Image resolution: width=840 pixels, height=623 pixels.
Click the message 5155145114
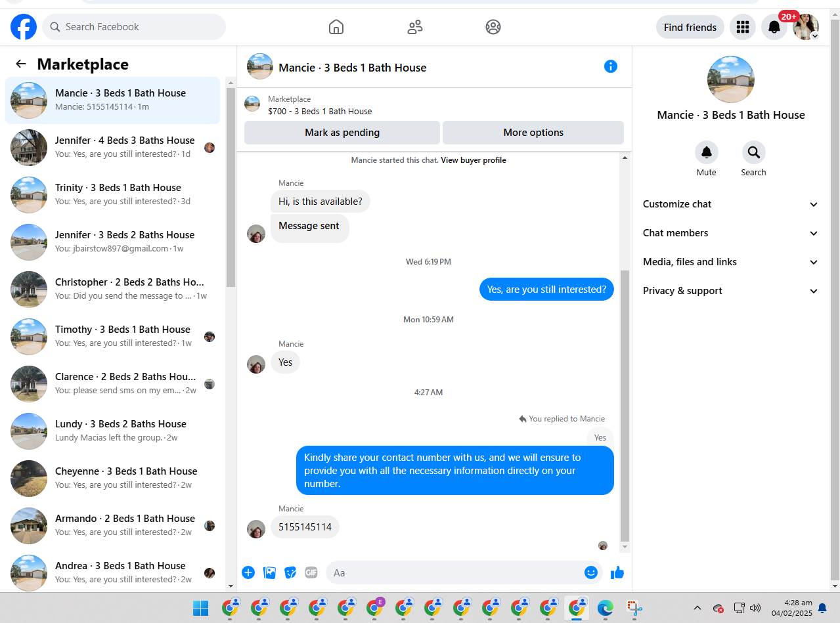pyautogui.click(x=305, y=526)
